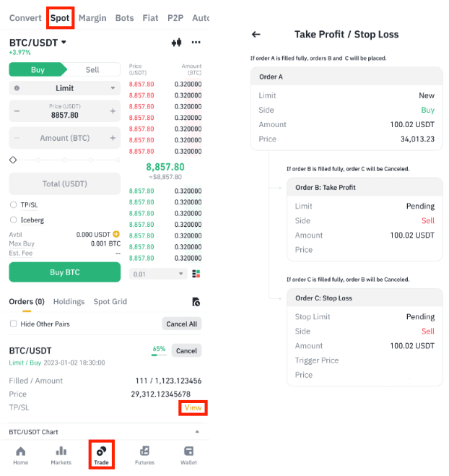Open the BTC/USDT pair selector
Viewport: 449px width, 476px height.
tap(38, 43)
